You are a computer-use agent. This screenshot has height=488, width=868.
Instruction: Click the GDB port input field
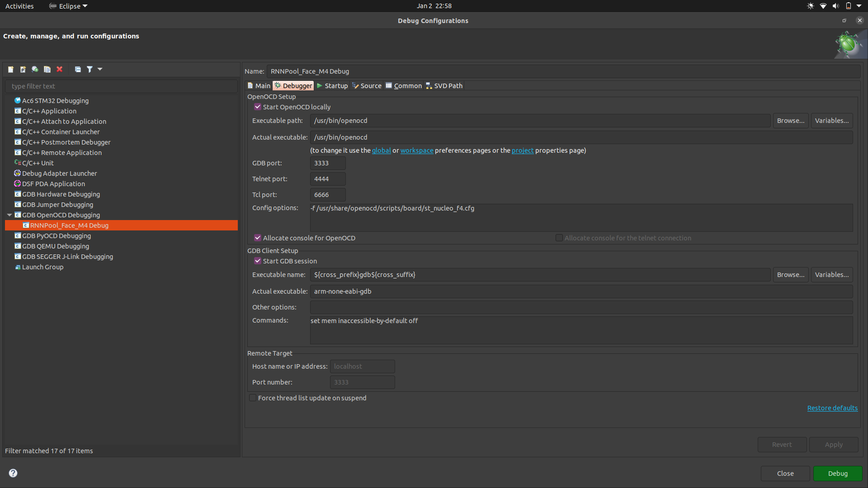tap(328, 163)
